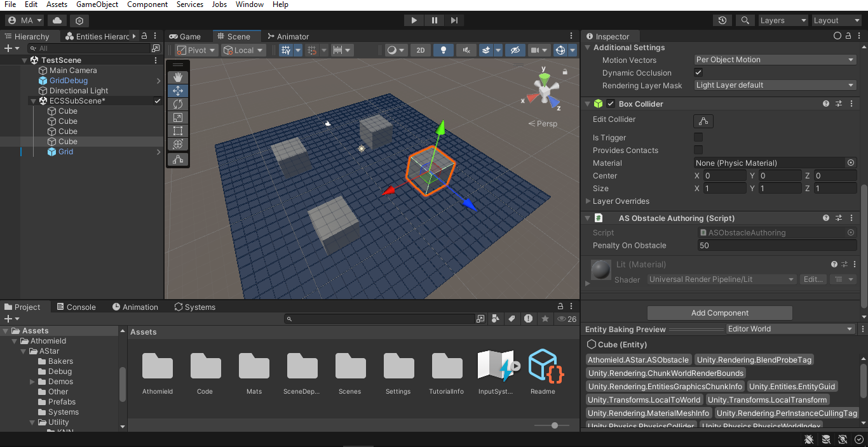Enable the Is Trigger checkbox

pyautogui.click(x=698, y=137)
